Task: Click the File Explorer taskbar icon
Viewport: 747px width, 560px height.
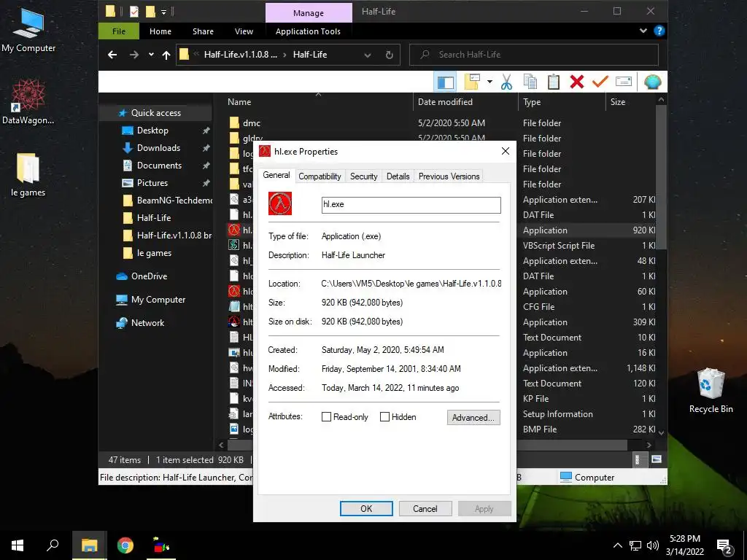Action: (x=89, y=545)
